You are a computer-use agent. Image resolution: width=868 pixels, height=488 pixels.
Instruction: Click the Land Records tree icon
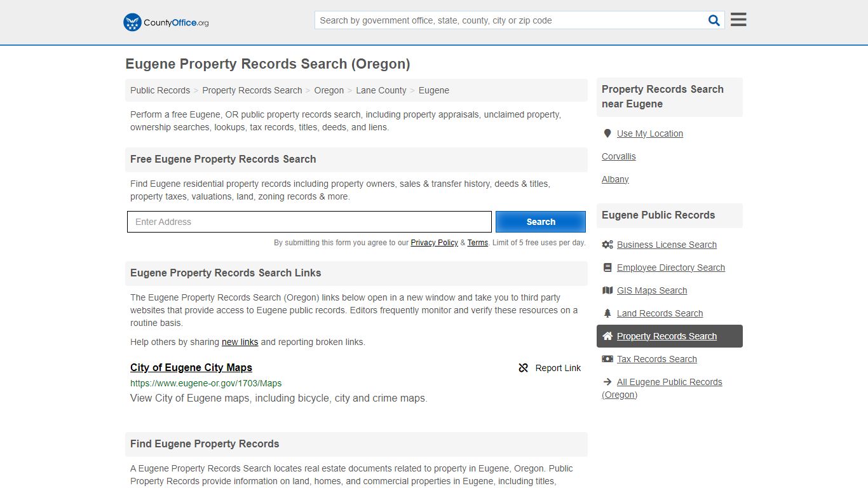coord(607,313)
